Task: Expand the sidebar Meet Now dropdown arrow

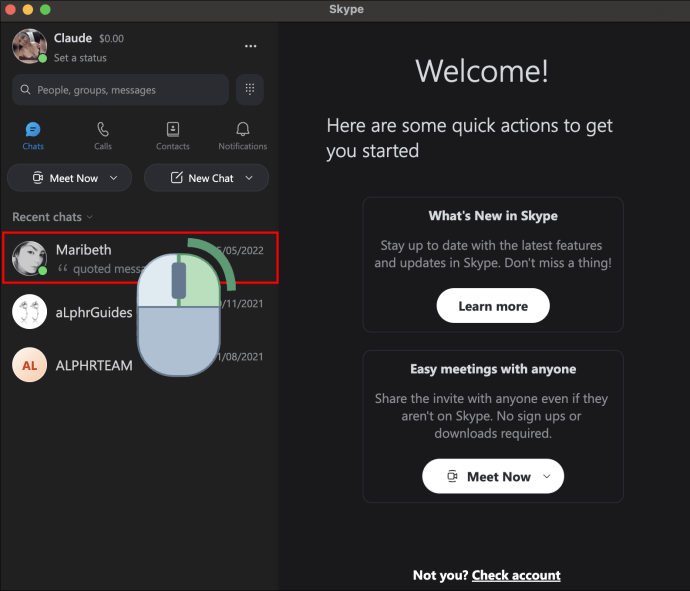Action: [114, 178]
